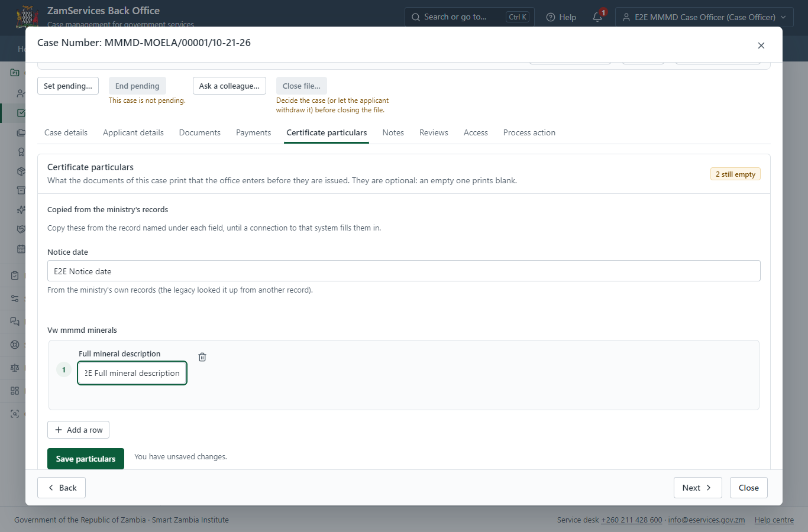Focus Full mineral description field row 1
The width and height of the screenshot is (808, 532).
(x=132, y=373)
